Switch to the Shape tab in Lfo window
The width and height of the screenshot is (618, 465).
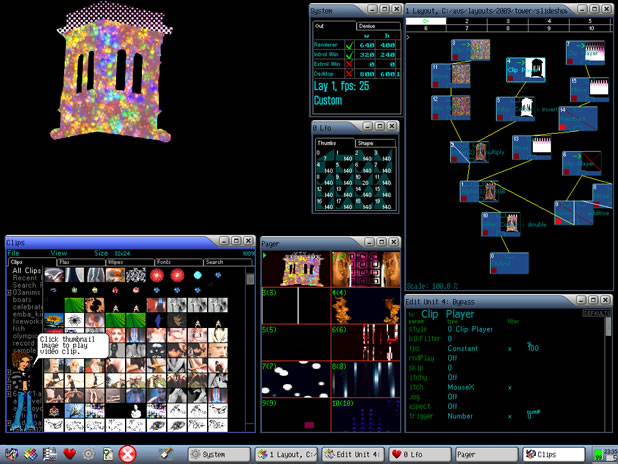click(x=366, y=143)
